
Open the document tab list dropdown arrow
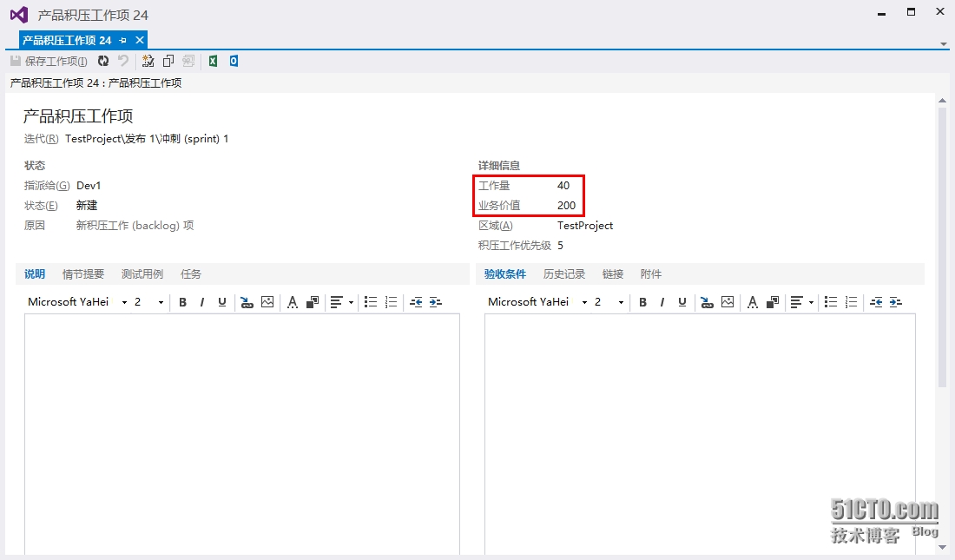[944, 44]
